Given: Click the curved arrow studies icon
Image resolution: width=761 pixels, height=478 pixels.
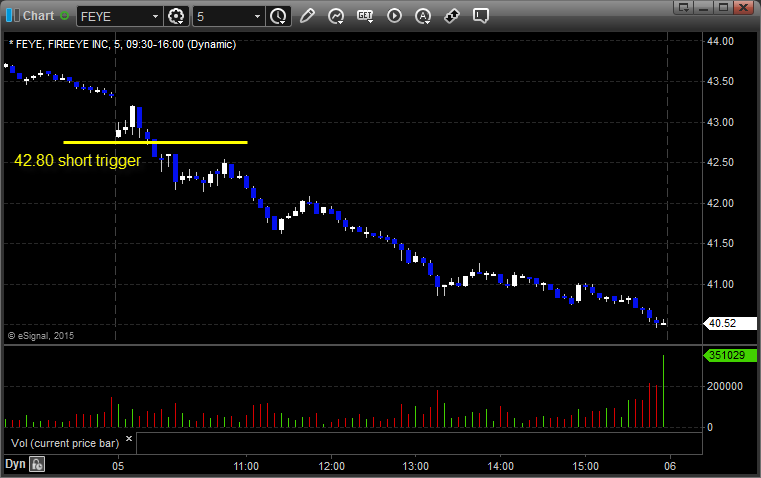Looking at the screenshot, I should (336, 16).
